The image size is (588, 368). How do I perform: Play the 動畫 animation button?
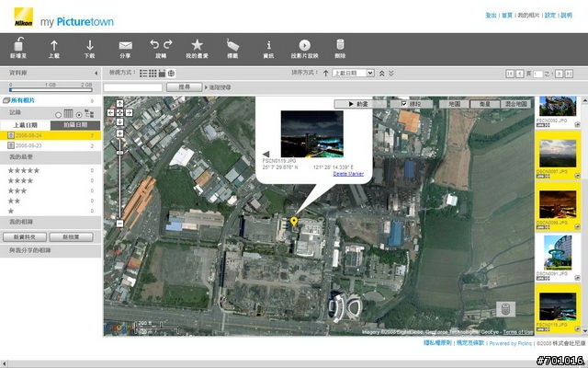coord(360,104)
